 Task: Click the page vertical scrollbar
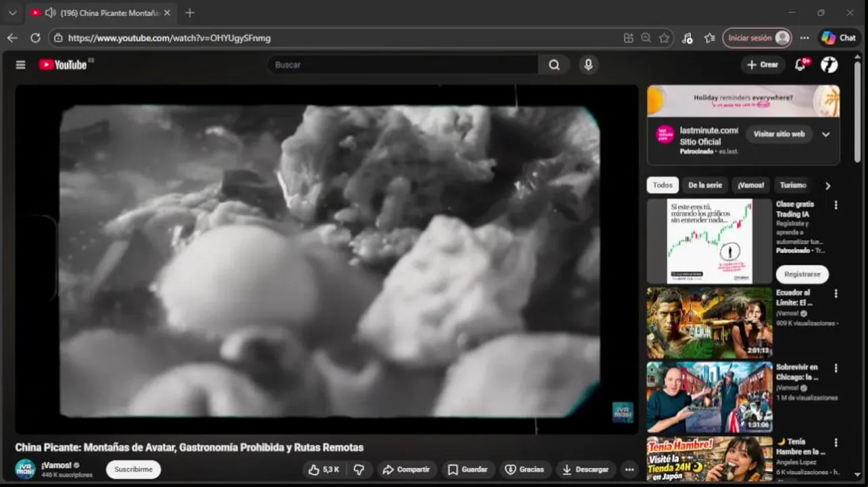coord(858,112)
